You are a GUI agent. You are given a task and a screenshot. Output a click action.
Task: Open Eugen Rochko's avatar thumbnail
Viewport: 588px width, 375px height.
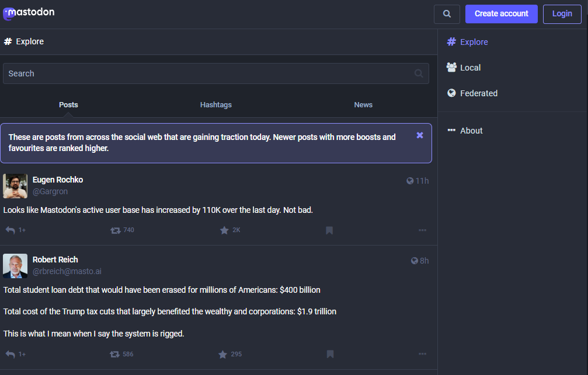tap(15, 186)
